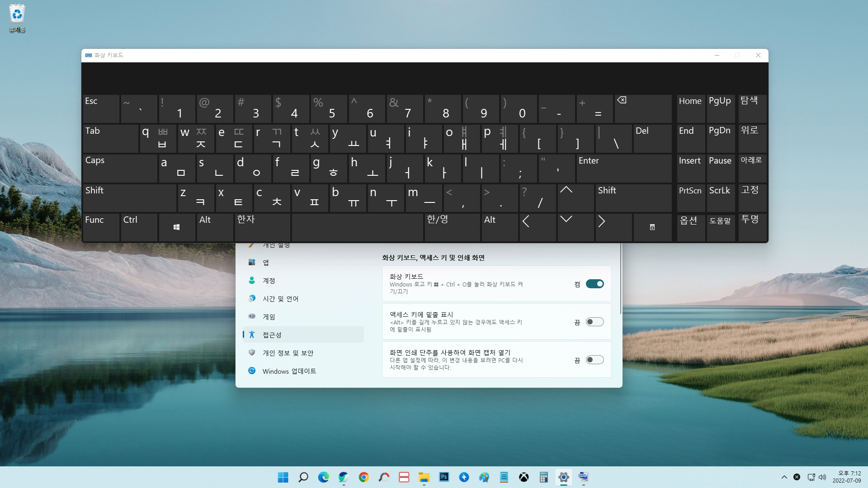Select 개인 정보 및 보안 in sidebar
868x488 pixels.
pos(288,353)
